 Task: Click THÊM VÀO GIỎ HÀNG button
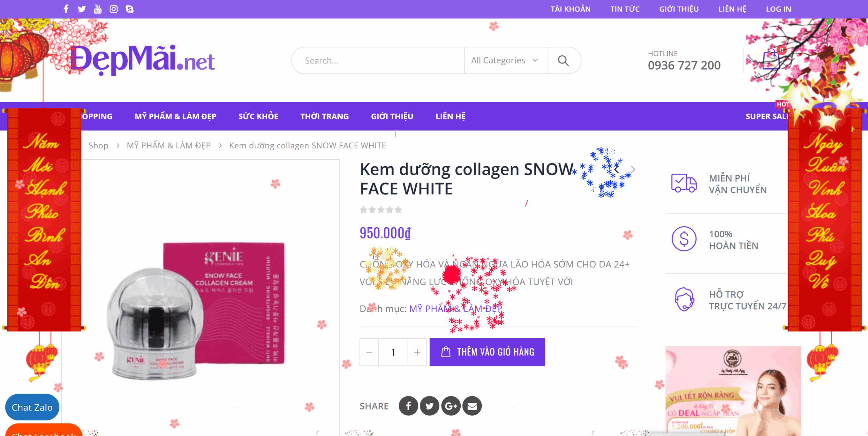487,352
